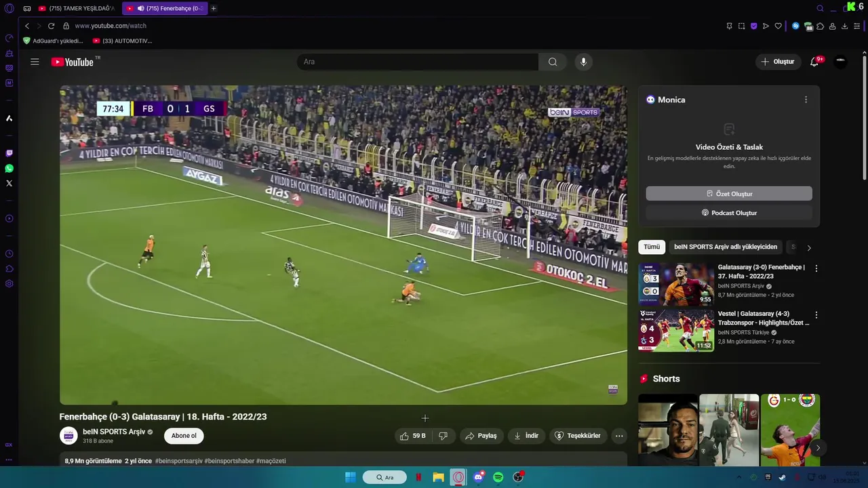
Task: Click Podcast Oluştur in Monica panel
Action: (729, 213)
